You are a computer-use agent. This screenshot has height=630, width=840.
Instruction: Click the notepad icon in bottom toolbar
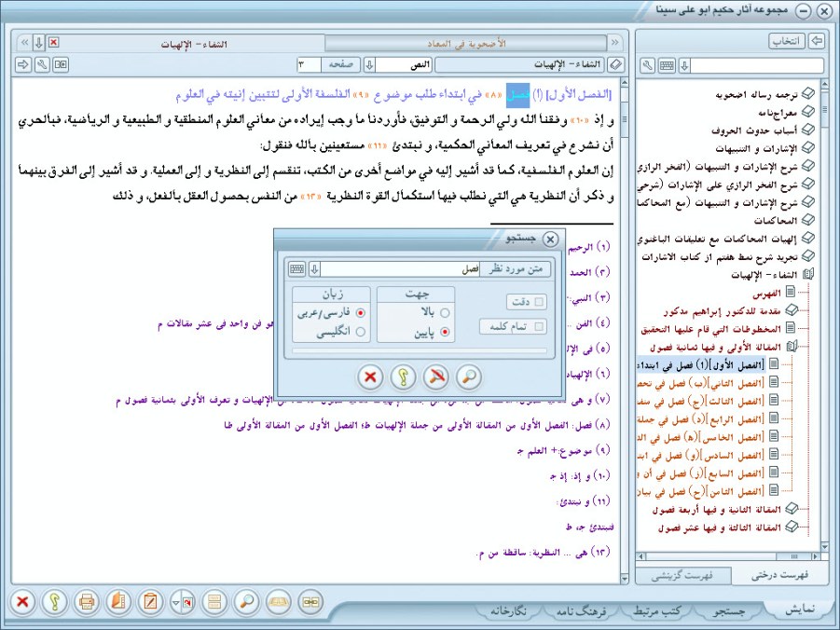point(150,601)
